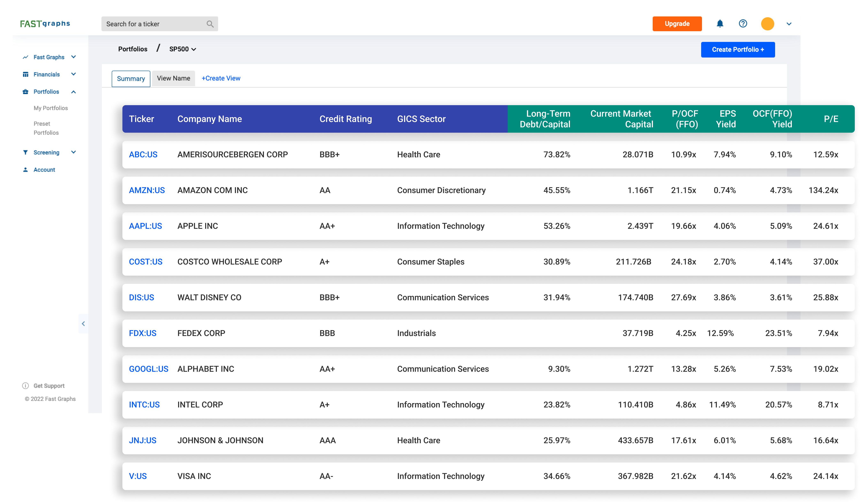
Task: Click the Screening funnel icon
Action: tap(25, 152)
